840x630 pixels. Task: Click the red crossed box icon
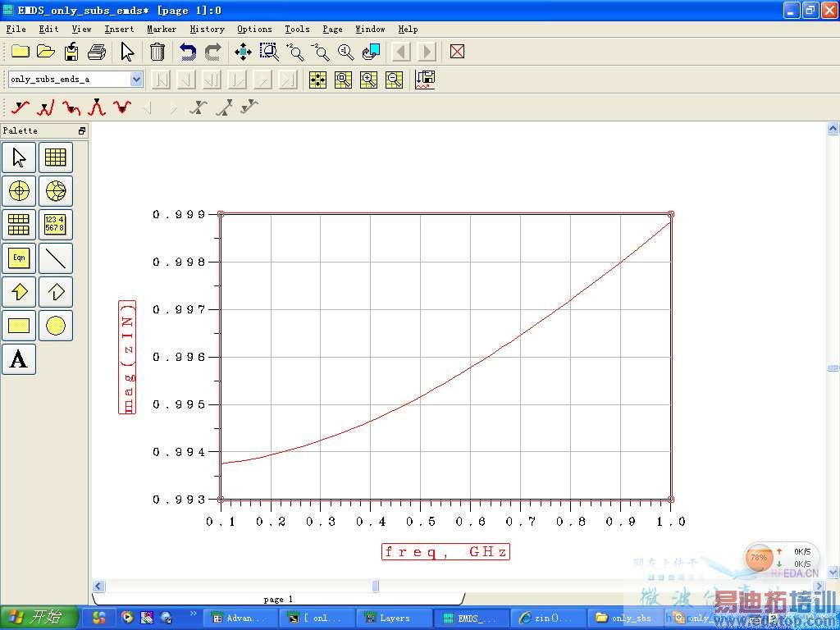(x=457, y=52)
